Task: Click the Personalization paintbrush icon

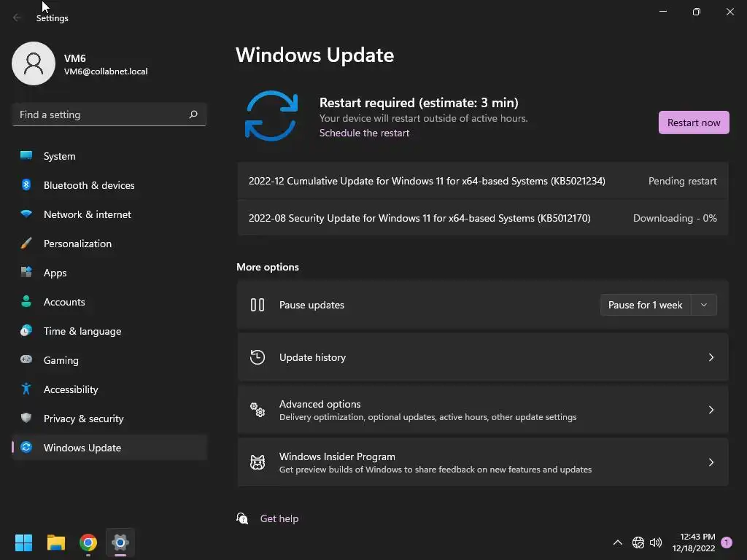Action: click(26, 244)
